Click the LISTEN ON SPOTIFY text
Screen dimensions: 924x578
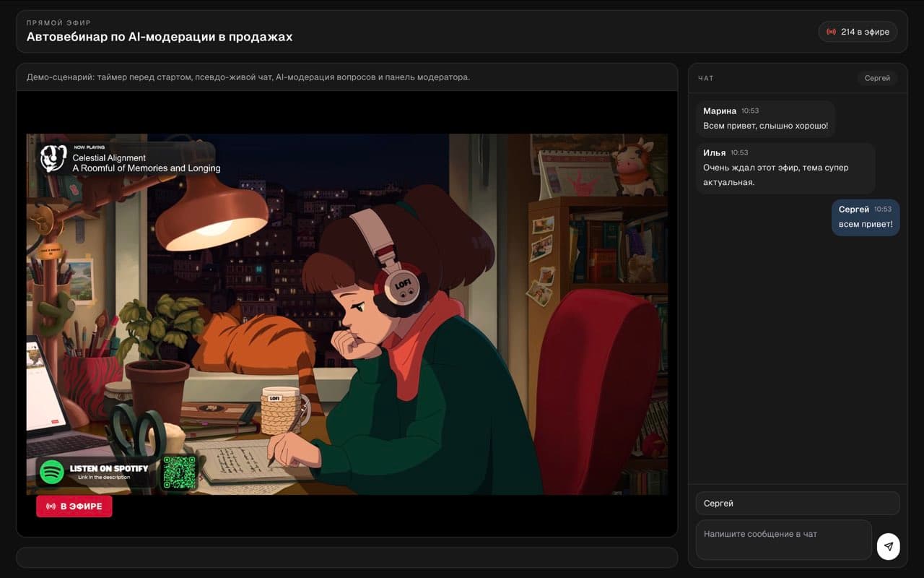(x=109, y=469)
